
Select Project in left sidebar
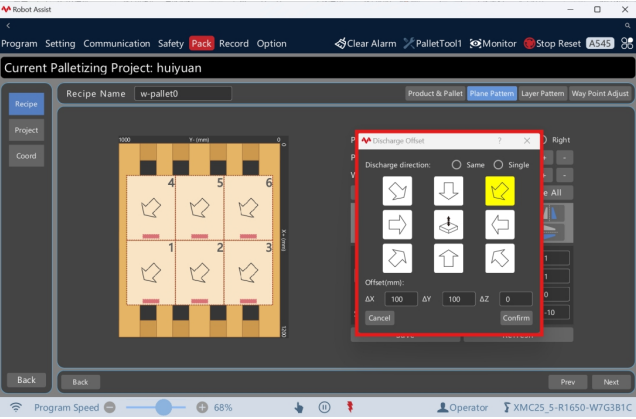(26, 130)
